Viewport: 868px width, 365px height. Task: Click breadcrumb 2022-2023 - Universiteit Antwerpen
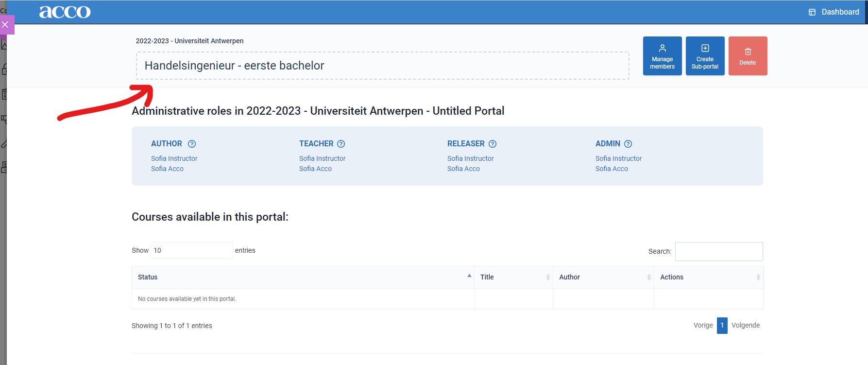tap(189, 41)
